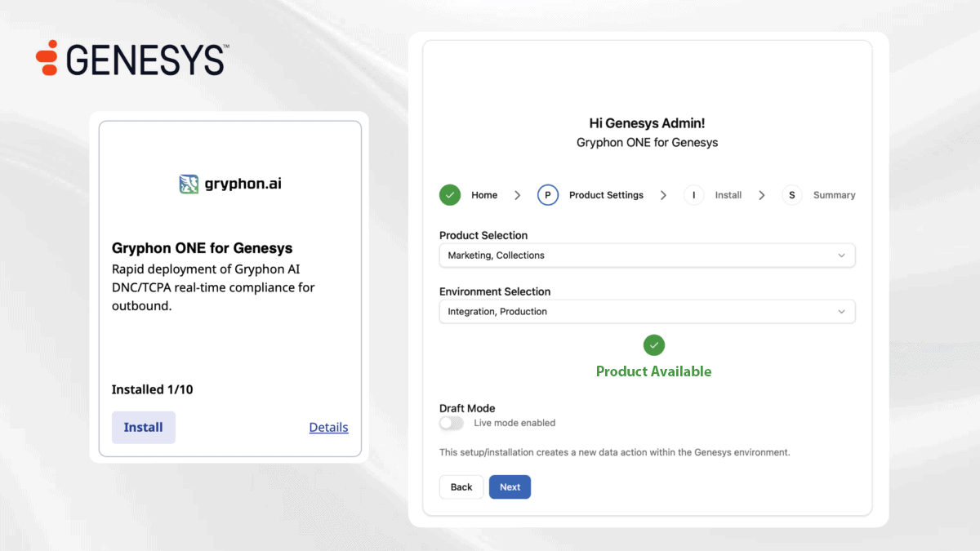The image size is (980, 551).
Task: Click the Gryphon ONE for Genesys card title
Action: [202, 248]
